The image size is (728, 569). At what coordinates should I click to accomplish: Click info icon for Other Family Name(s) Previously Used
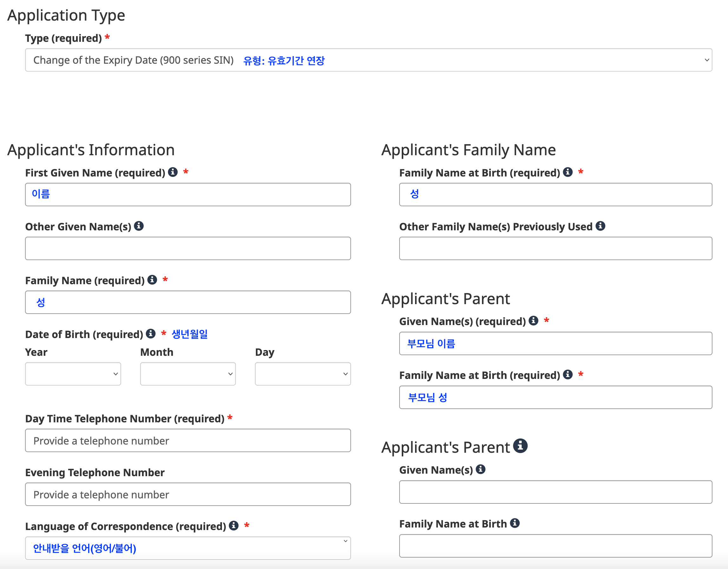(600, 226)
